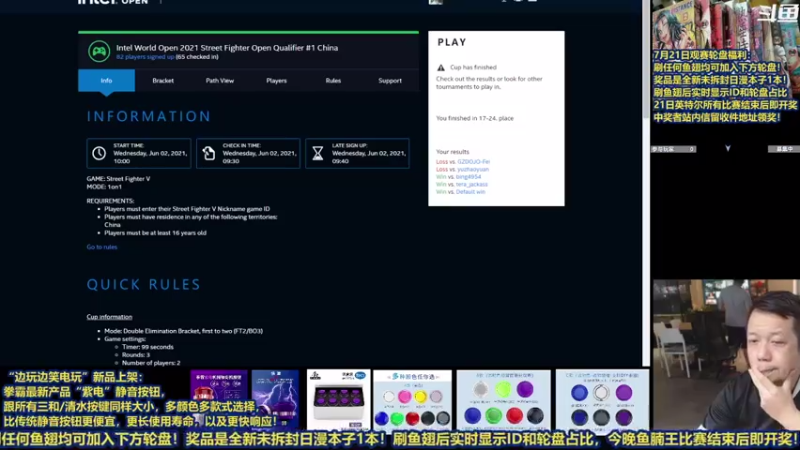The height and width of the screenshot is (450, 800).
Task: Open the Rules tab
Action: (x=333, y=81)
